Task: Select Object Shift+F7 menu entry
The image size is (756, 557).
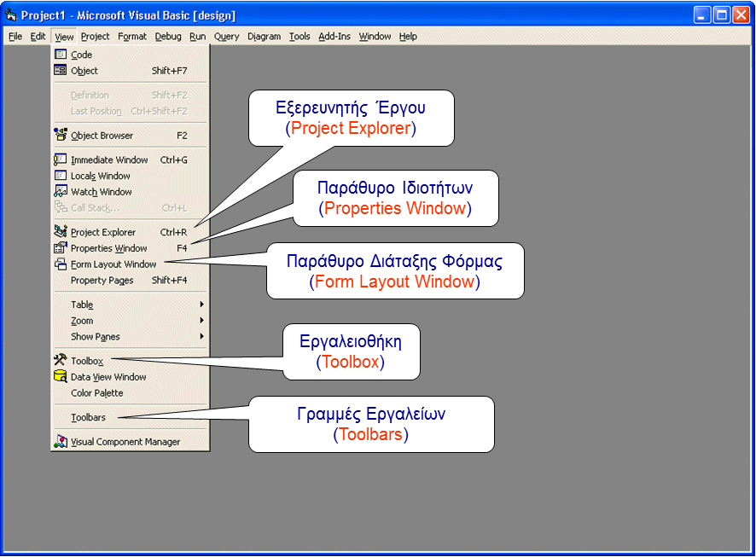Action: point(131,70)
